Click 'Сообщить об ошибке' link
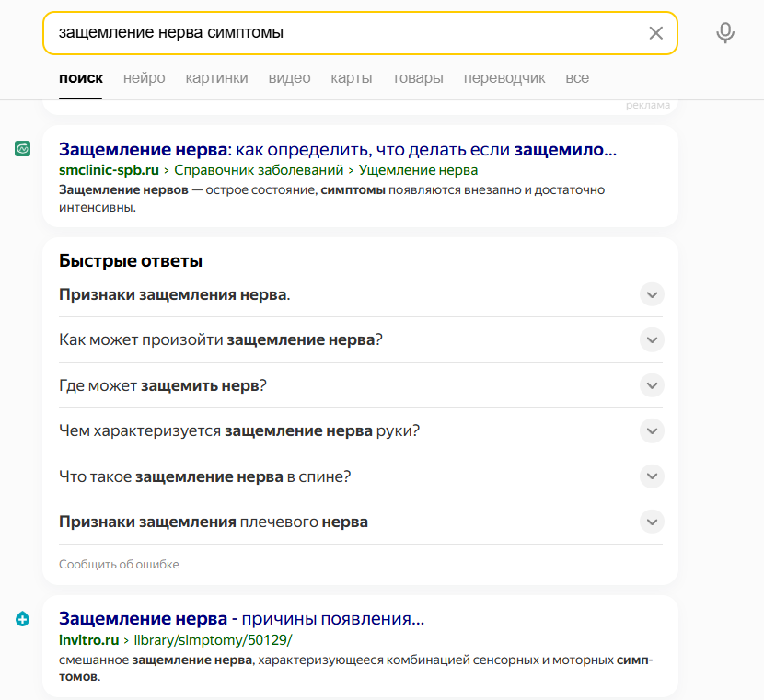764x700 pixels. click(x=119, y=564)
